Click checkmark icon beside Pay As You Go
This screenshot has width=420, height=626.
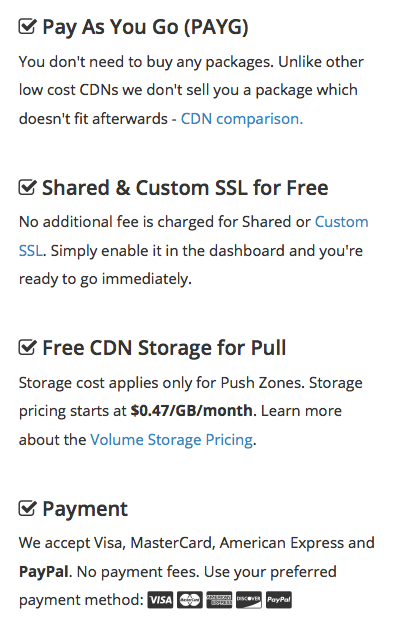(x=28, y=27)
